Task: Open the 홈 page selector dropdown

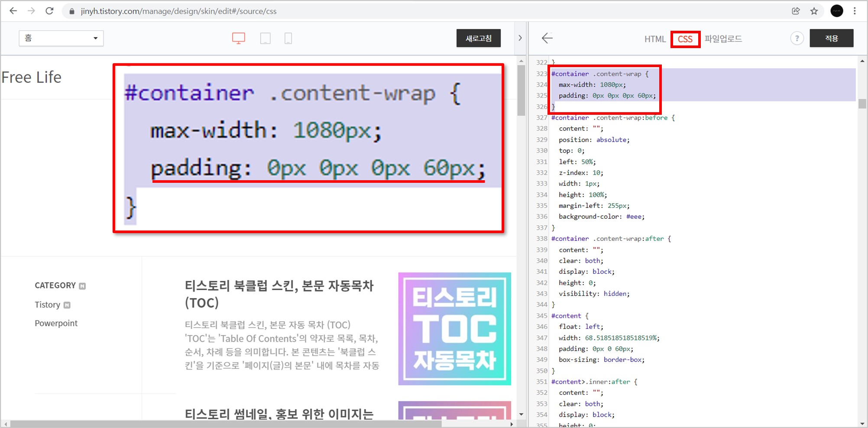Action: [61, 38]
